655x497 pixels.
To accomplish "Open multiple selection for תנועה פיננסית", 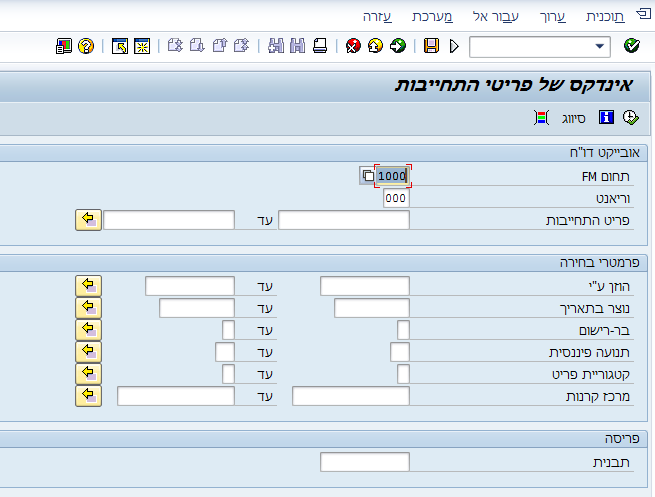I will point(88,352).
